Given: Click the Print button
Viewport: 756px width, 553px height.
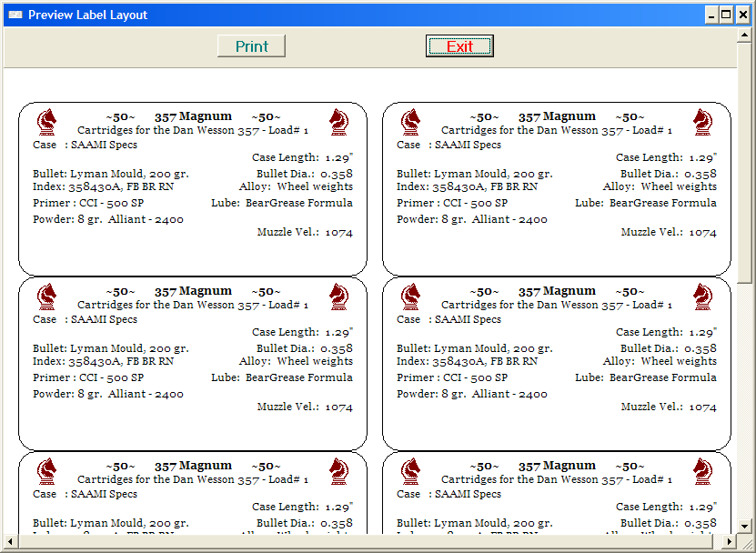Looking at the screenshot, I should pos(251,45).
